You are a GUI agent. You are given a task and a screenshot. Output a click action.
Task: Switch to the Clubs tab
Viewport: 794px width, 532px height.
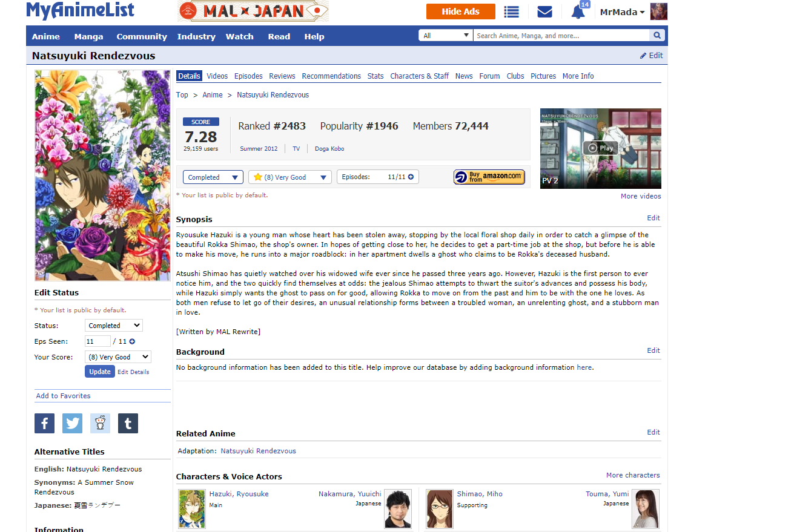515,76
